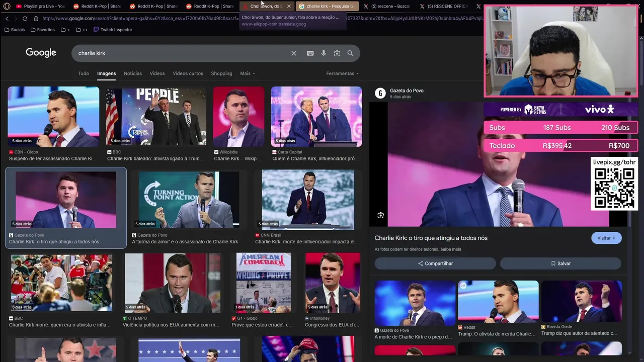This screenshot has height=362, width=644.
Task: Click the Google logo
Action: coord(41,53)
